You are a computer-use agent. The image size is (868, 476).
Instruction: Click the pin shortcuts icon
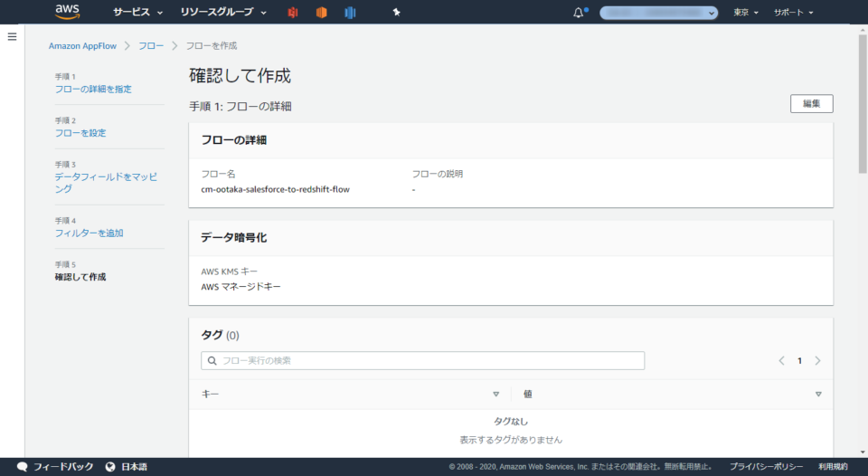click(x=396, y=12)
